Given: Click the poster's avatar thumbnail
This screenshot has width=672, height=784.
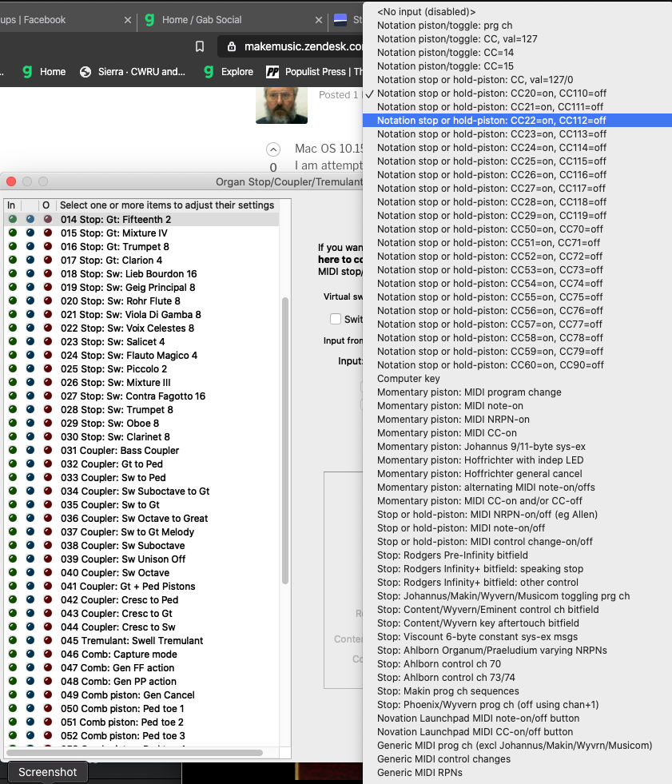Looking at the screenshot, I should pos(281,102).
